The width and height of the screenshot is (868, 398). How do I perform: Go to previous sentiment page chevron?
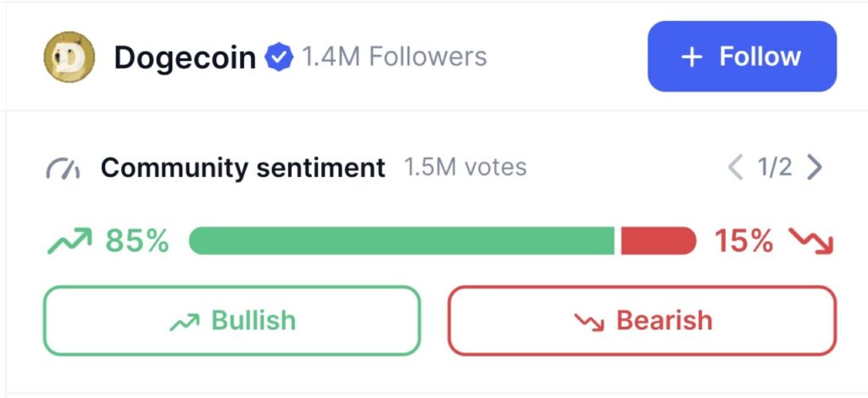point(735,168)
